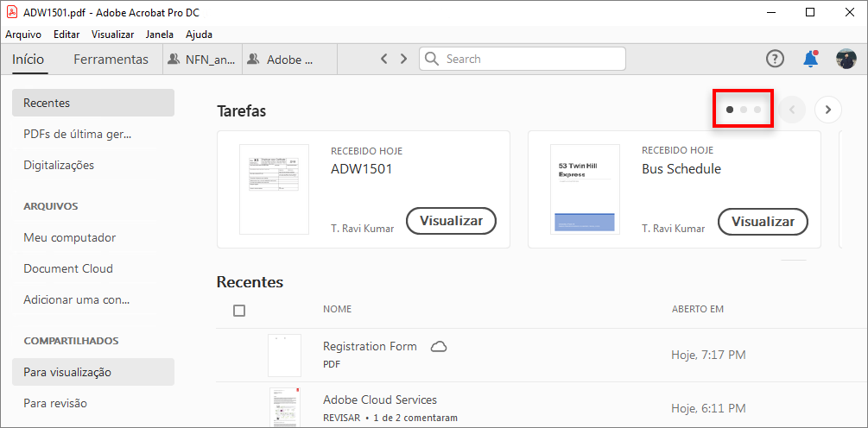
Task: Open the Visualizar menu
Action: pyautogui.click(x=112, y=35)
